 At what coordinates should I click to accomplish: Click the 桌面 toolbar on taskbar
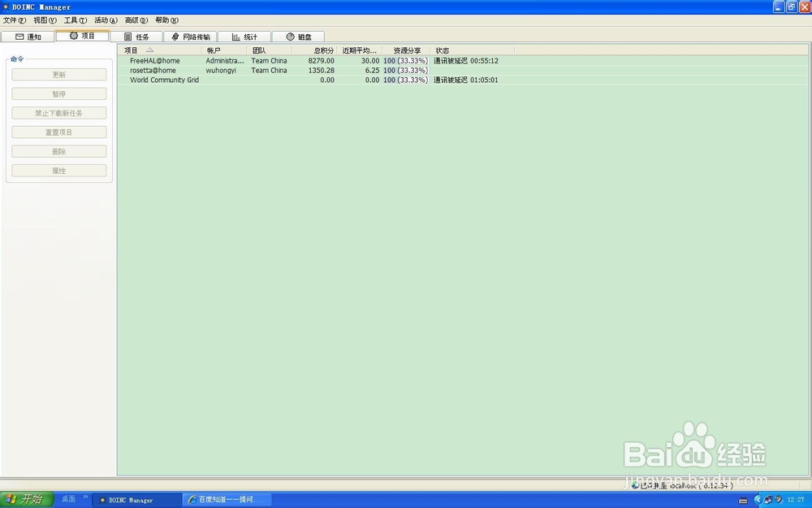68,499
